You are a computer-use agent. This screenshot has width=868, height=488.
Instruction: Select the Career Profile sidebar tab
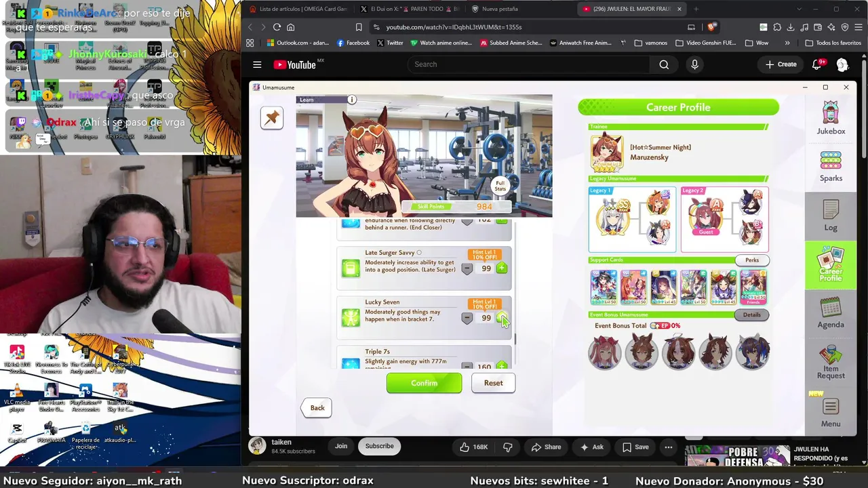pos(831,264)
